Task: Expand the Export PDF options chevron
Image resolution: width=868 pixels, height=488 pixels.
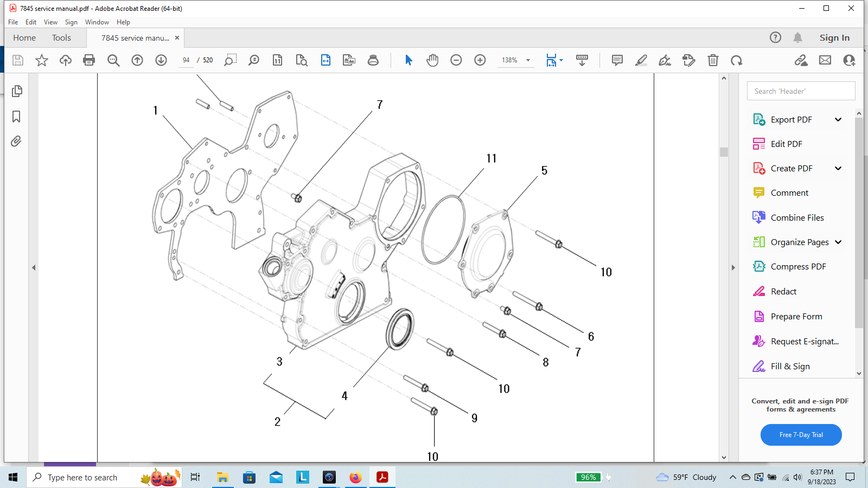Action: [838, 120]
